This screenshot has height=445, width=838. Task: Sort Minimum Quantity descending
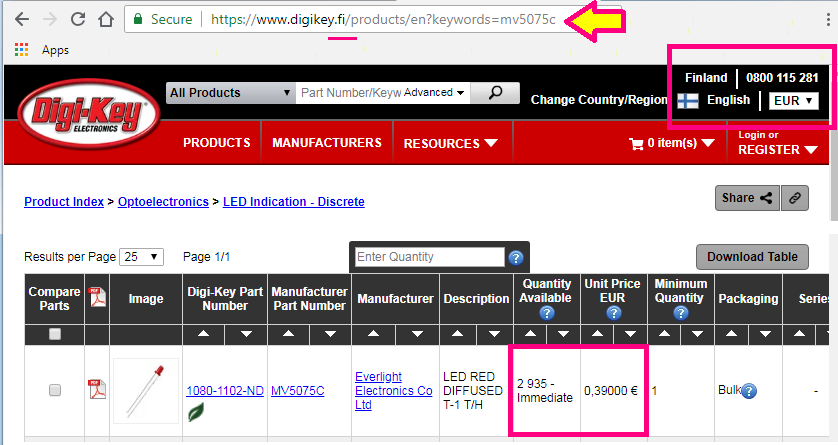click(x=697, y=334)
